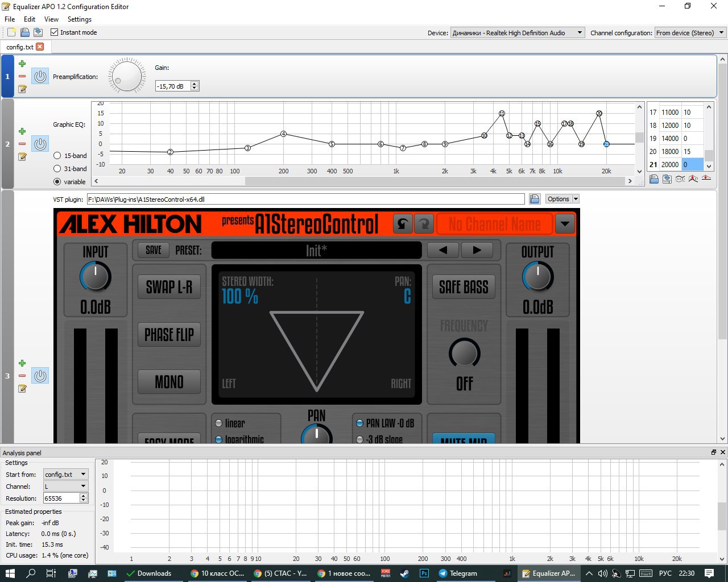Open the Settings menu
728x582 pixels.
80,19
